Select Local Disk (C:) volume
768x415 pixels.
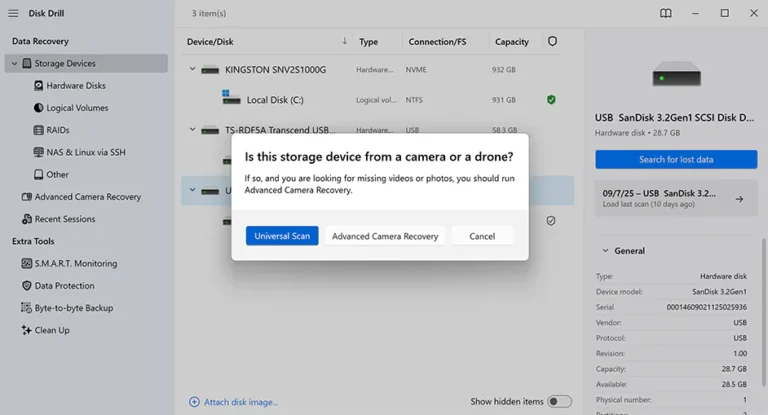coord(275,100)
